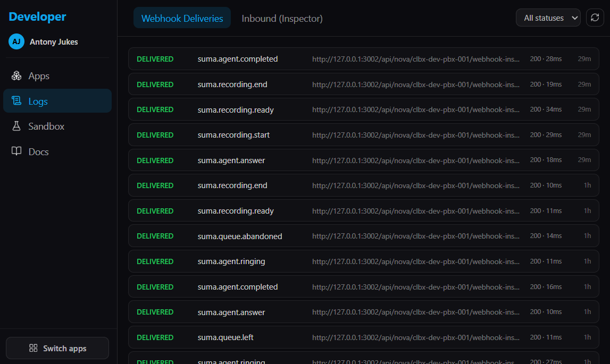610x364 pixels.
Task: Click DELIVERED status on suma.queue.left row
Action: pyautogui.click(x=155, y=337)
